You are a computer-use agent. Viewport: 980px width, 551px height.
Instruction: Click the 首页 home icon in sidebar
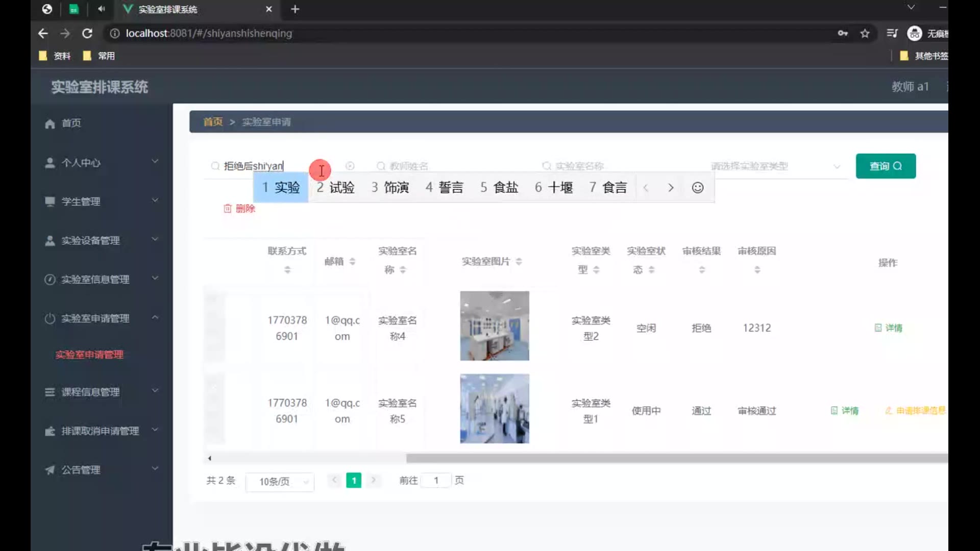pos(50,123)
